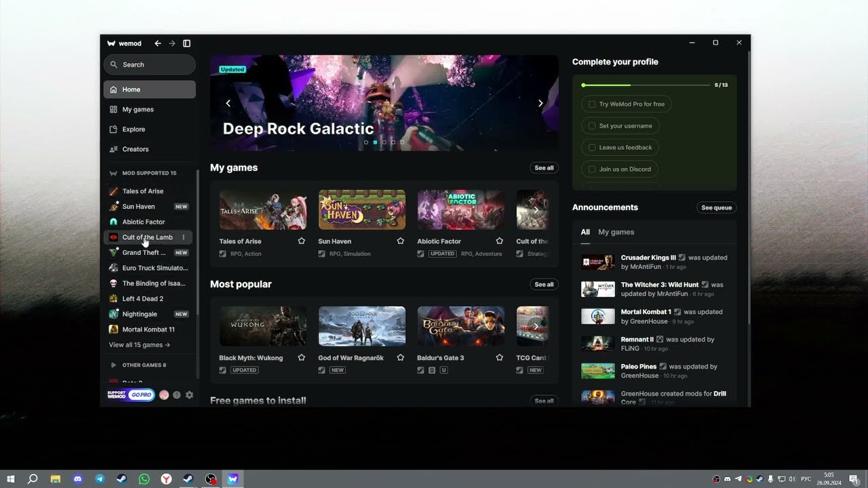The width and height of the screenshot is (868, 488).
Task: Click See all for Most popular
Action: 544,284
